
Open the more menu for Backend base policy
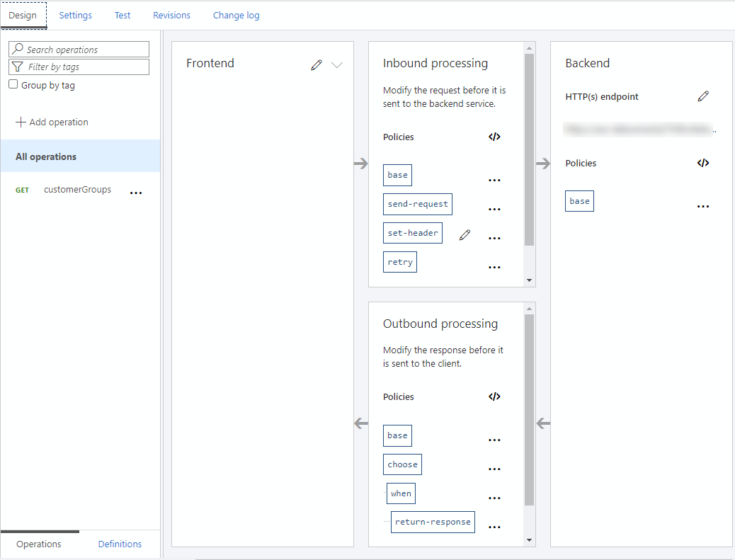[703, 206]
